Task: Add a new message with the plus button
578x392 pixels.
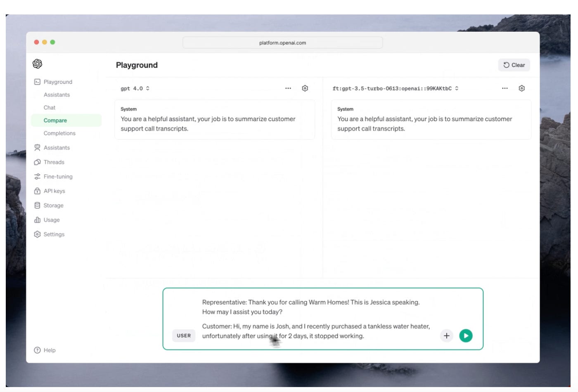Action: (x=446, y=335)
